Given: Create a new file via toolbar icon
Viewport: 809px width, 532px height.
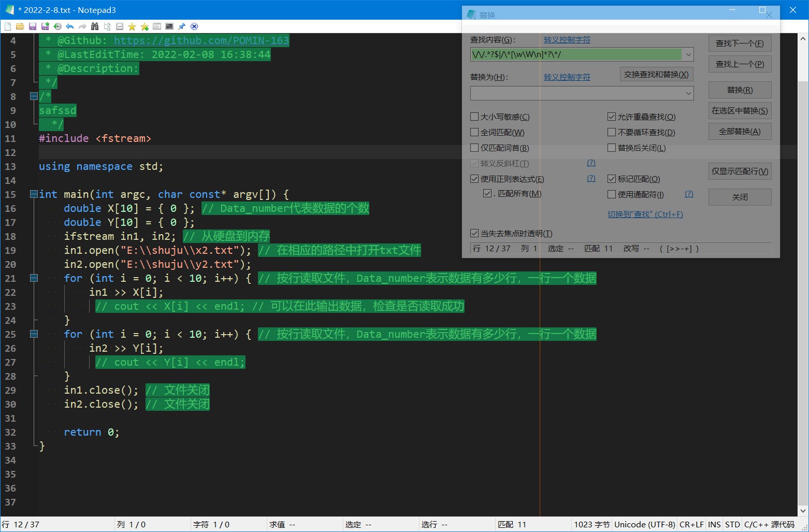Looking at the screenshot, I should (7, 26).
